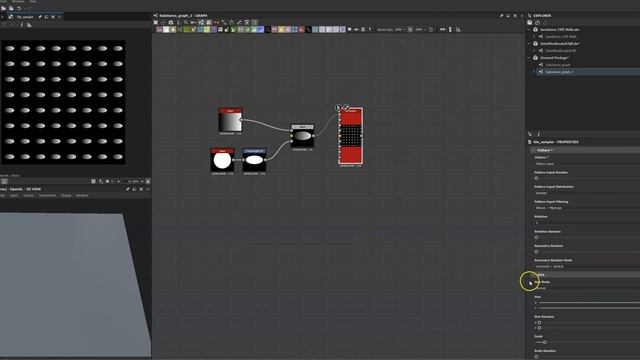Open the Environment menu in 3D View

point(47,196)
